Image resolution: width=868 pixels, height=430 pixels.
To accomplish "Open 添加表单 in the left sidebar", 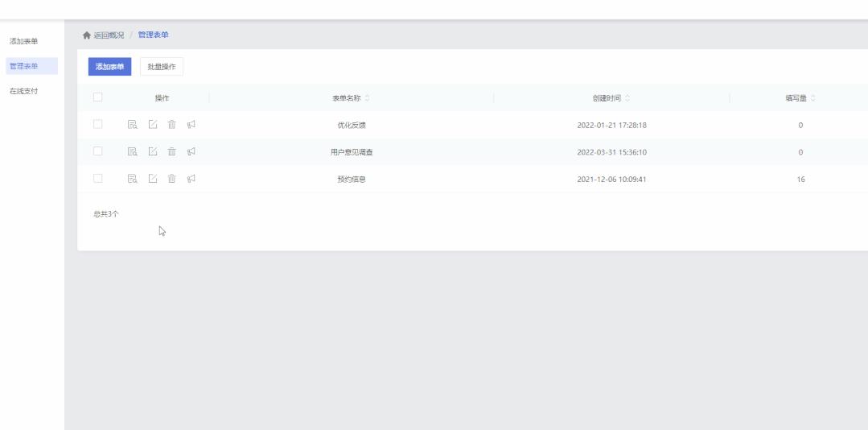I will pos(23,41).
